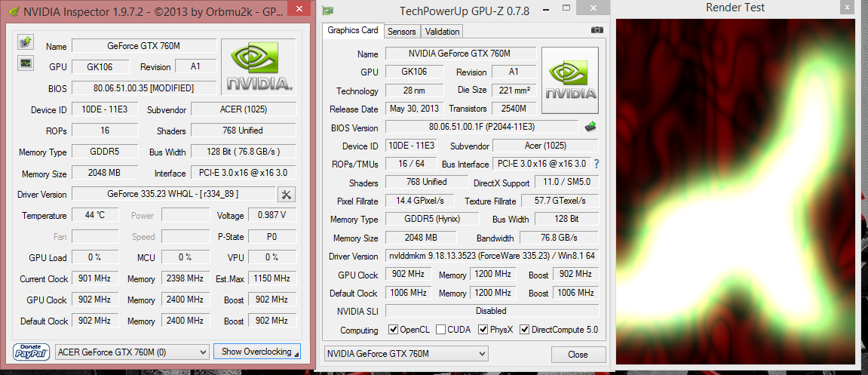Click the Memory Size 2048 MB in Inspector

(x=105, y=173)
